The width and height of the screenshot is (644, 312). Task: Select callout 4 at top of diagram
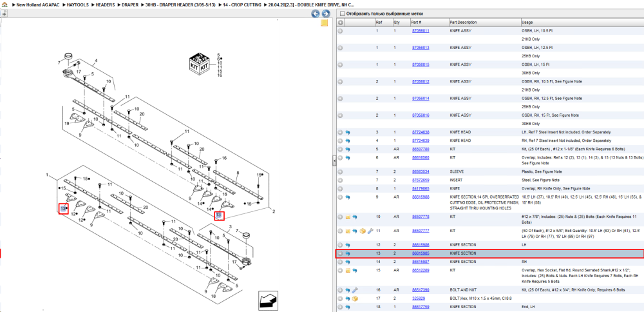96,61
